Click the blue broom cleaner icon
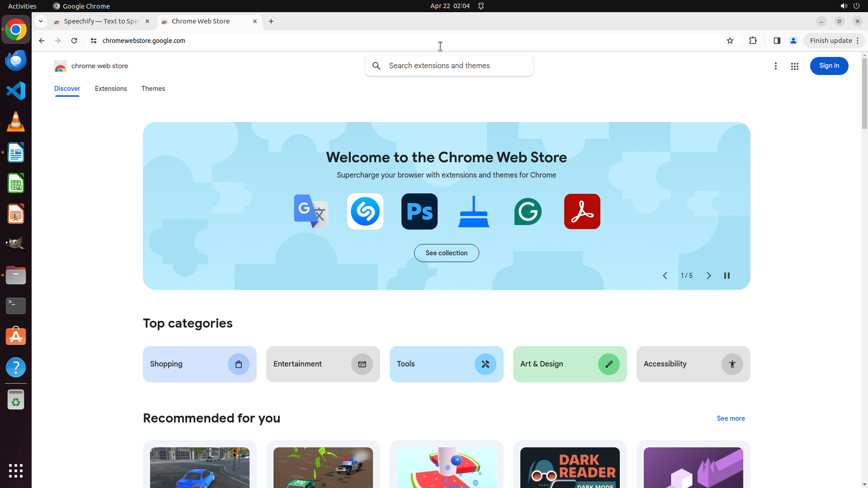The width and height of the screenshot is (868, 488). (473, 211)
